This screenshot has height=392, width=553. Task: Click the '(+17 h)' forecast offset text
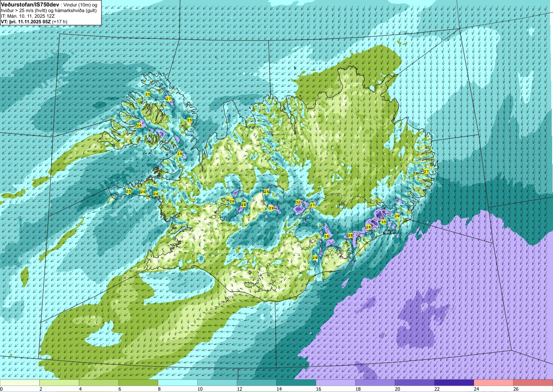pos(60,21)
